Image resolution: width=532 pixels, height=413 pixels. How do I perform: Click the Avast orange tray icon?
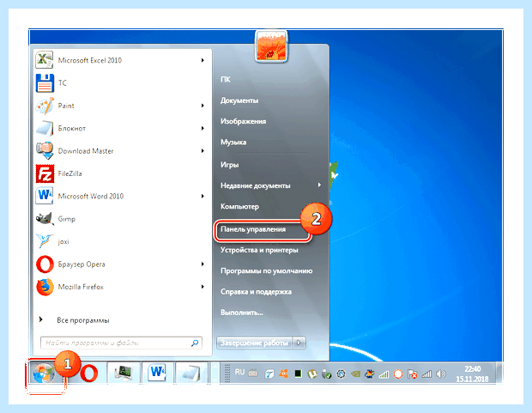(x=284, y=374)
